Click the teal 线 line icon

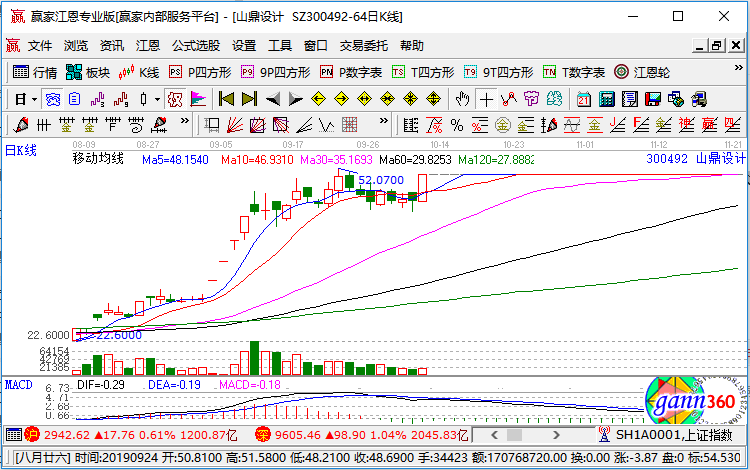coord(554,99)
